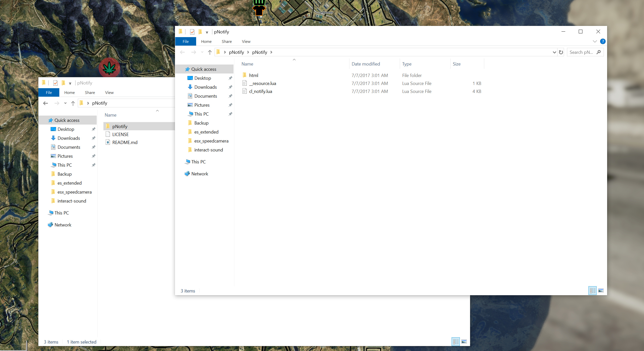Expand the address bar history dropdown
644x351 pixels.
(554, 52)
